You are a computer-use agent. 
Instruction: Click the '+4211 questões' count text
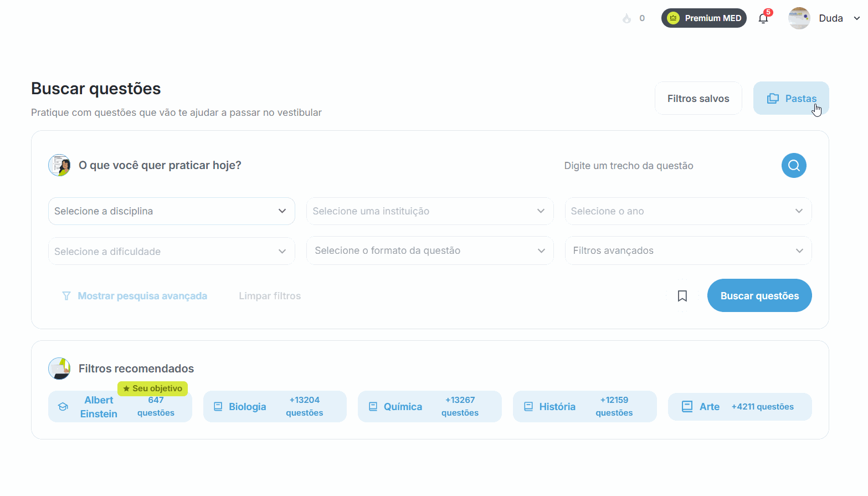[x=763, y=407]
